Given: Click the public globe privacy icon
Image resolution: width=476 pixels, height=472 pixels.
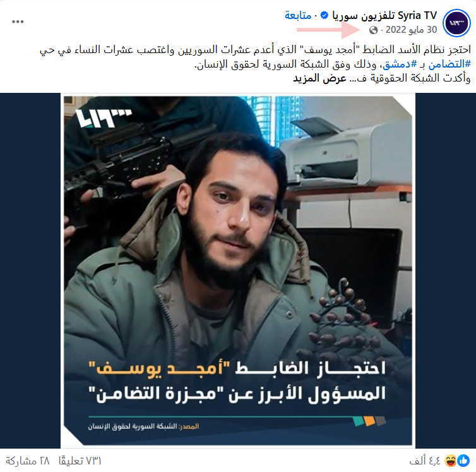Looking at the screenshot, I should [x=373, y=30].
